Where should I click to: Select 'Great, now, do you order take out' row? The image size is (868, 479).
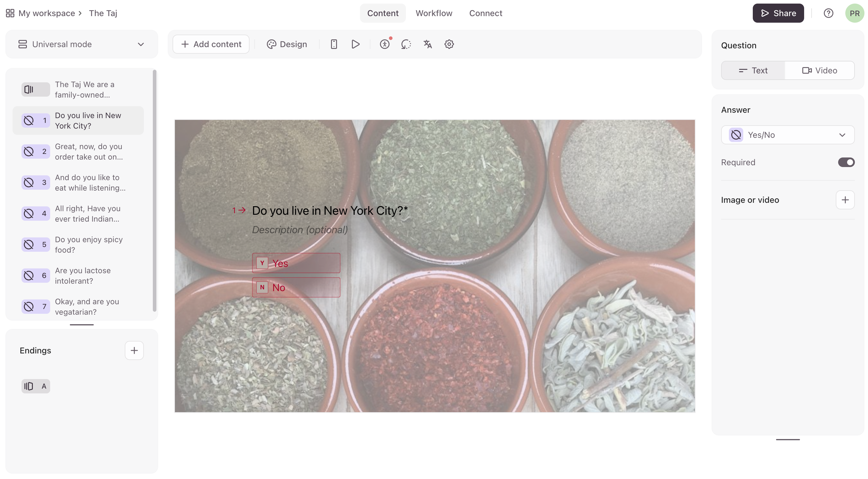click(x=78, y=152)
